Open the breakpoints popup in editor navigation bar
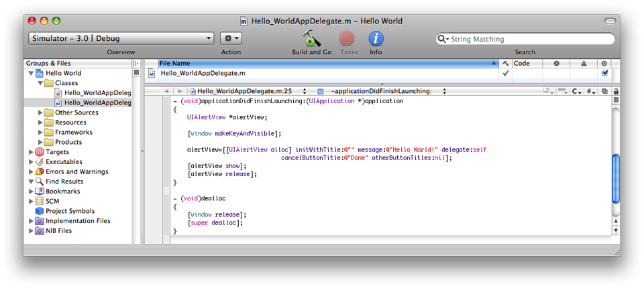This screenshot has width=644, height=288. [x=562, y=91]
